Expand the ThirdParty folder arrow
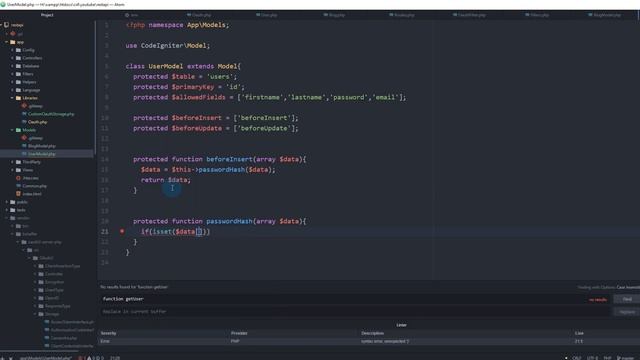This screenshot has height=360, width=640. pos(13,162)
